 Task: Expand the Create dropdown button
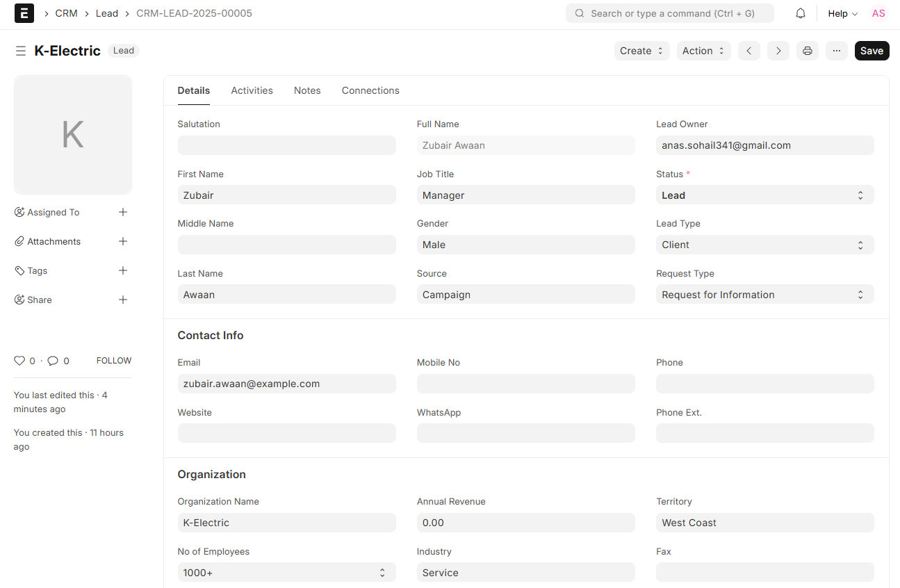click(641, 51)
